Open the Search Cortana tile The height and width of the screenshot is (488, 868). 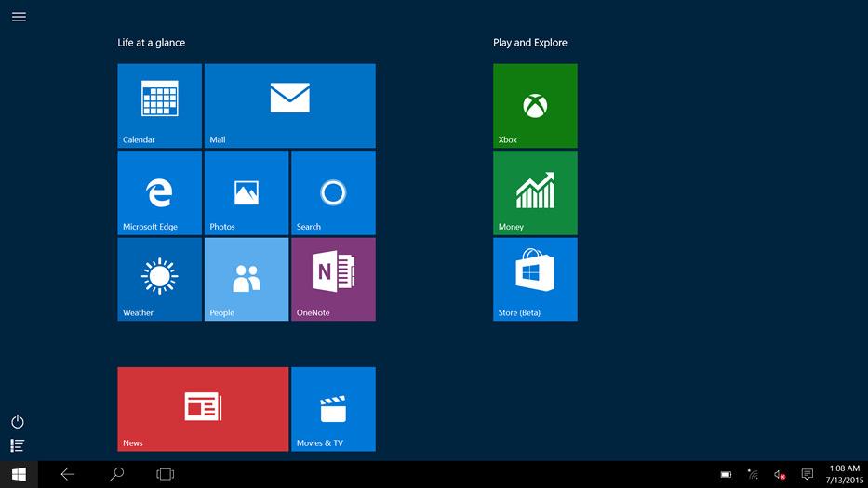point(333,192)
